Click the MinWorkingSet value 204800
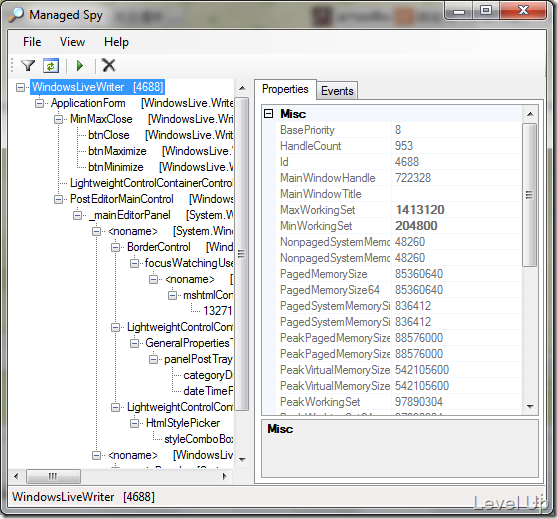The width and height of the screenshot is (558, 519). 416,226
